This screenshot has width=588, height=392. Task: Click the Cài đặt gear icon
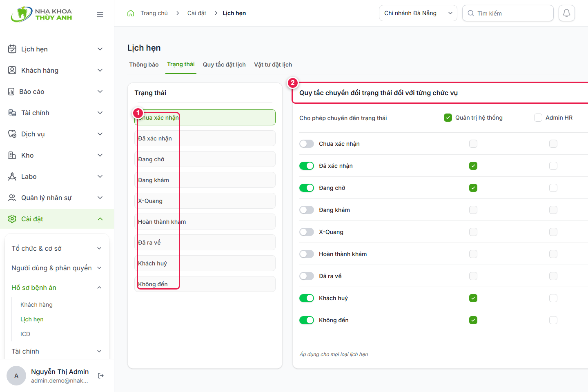click(x=12, y=219)
